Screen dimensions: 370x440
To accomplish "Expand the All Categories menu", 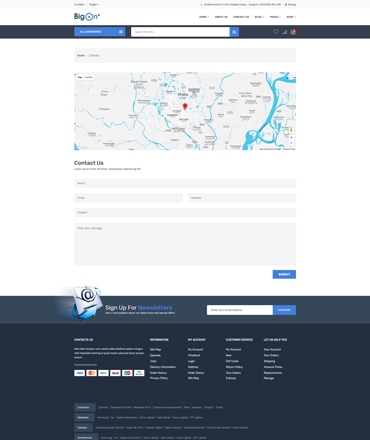I will click(x=100, y=32).
